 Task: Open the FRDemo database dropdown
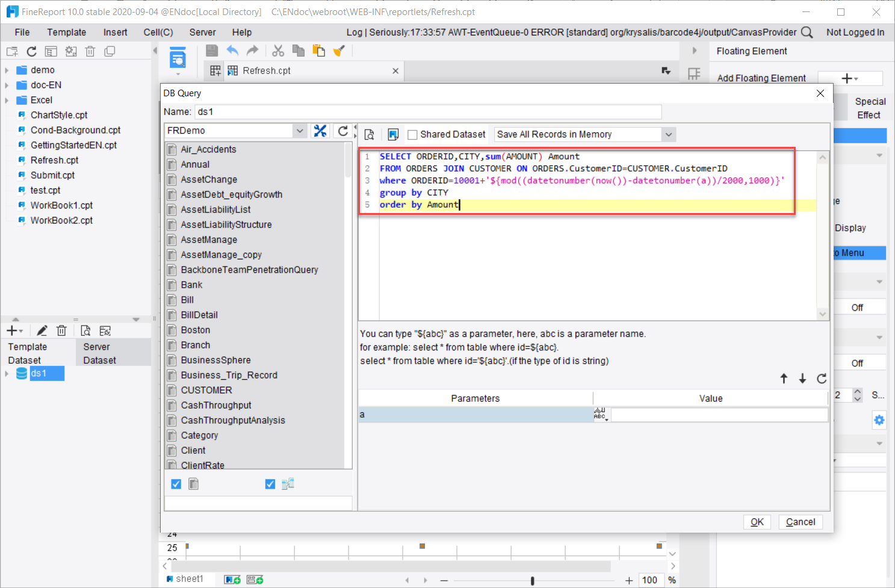[299, 131]
